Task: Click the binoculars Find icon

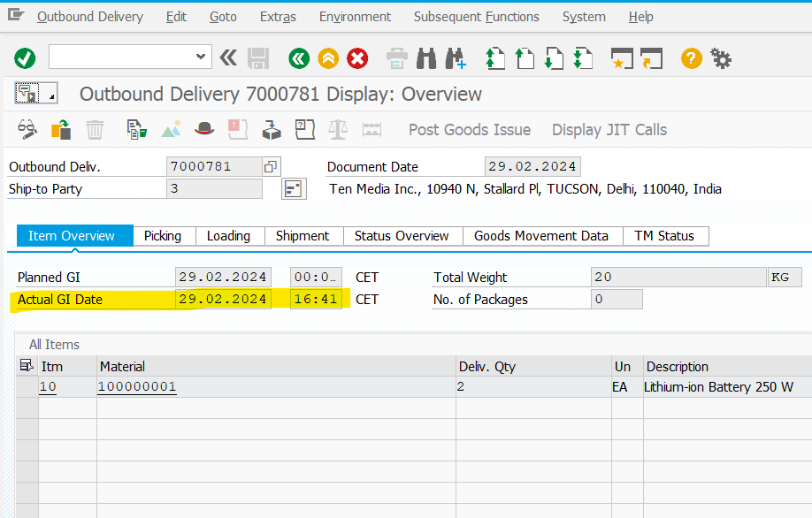Action: (426, 58)
